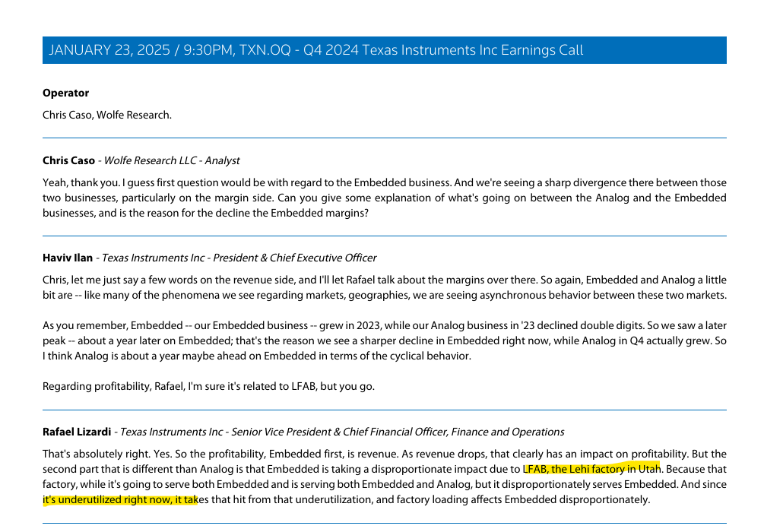The width and height of the screenshot is (764, 532).
Task: Click highlighted "it's underutilized right now" text
Action: coord(106,500)
